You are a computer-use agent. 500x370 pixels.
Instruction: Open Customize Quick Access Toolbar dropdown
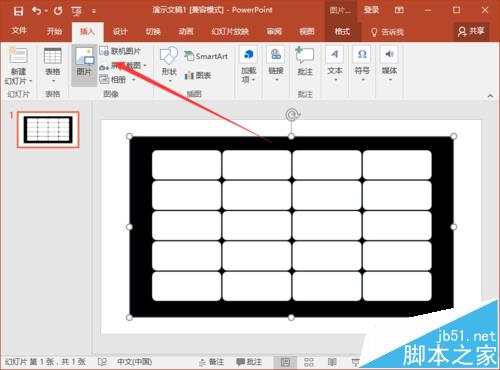(94, 11)
